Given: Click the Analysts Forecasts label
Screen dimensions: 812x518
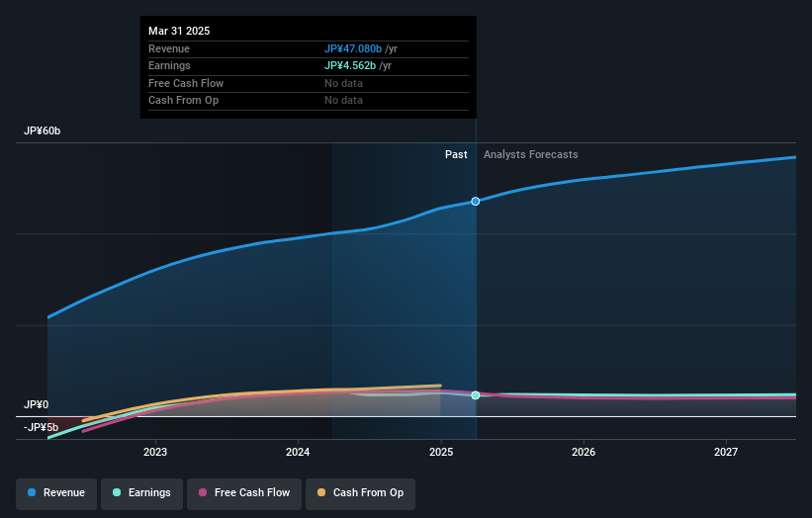Looking at the screenshot, I should [531, 155].
